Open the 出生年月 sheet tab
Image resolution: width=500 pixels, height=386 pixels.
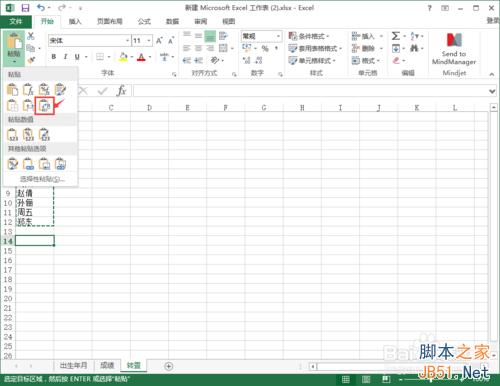tap(73, 366)
